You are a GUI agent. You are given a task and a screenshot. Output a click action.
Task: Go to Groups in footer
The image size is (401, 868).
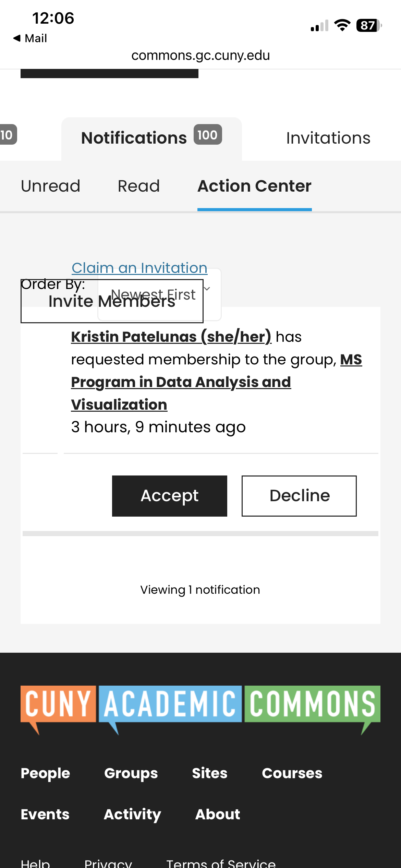tap(131, 773)
